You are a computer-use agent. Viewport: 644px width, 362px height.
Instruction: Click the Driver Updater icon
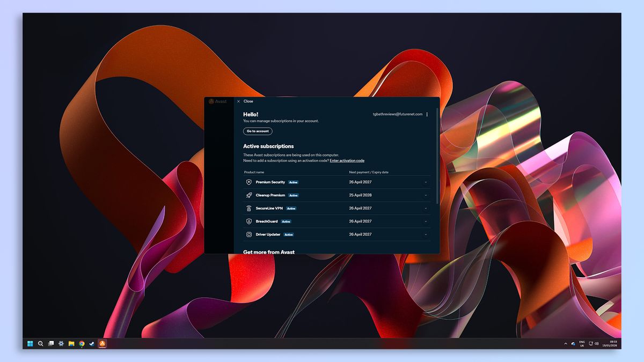249,234
